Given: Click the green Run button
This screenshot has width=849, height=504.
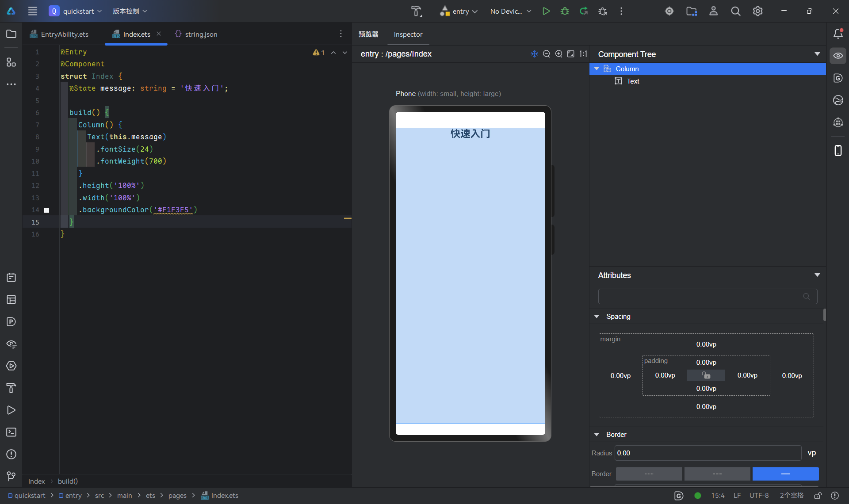Looking at the screenshot, I should (x=546, y=11).
